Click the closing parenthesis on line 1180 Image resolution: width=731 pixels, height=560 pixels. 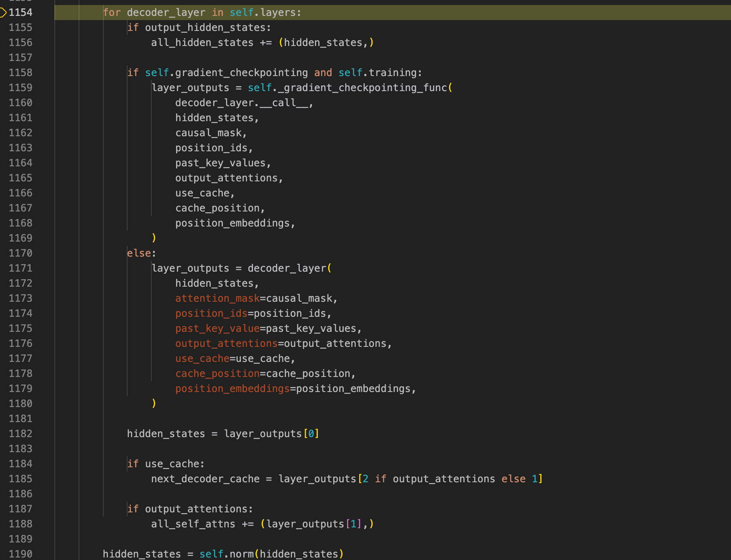pyautogui.click(x=154, y=403)
